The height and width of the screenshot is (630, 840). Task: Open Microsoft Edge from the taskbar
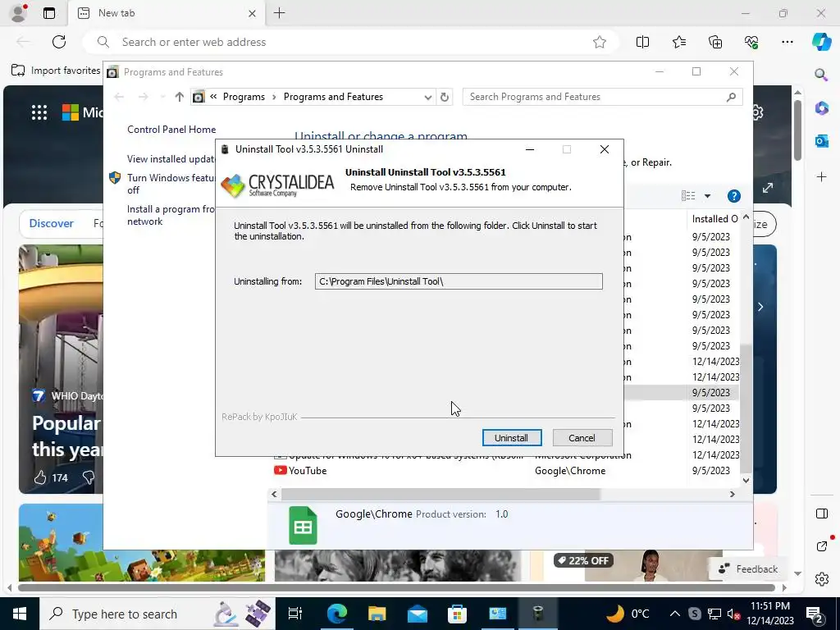coord(337,614)
